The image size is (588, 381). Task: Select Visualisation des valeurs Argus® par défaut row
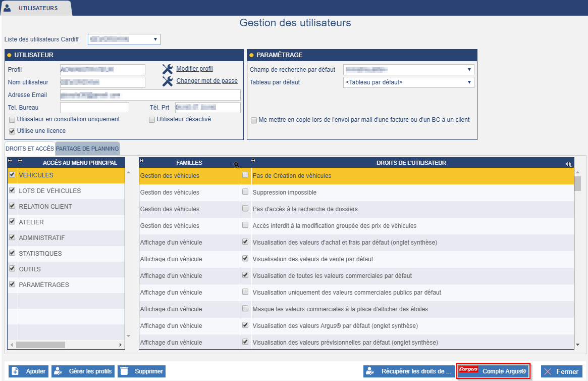click(x=356, y=326)
